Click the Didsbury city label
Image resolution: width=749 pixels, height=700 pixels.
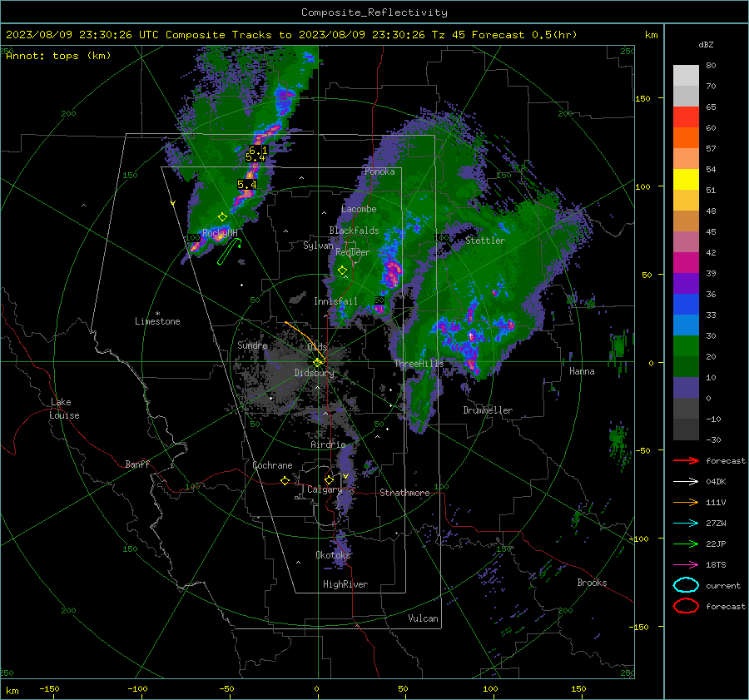coord(315,373)
